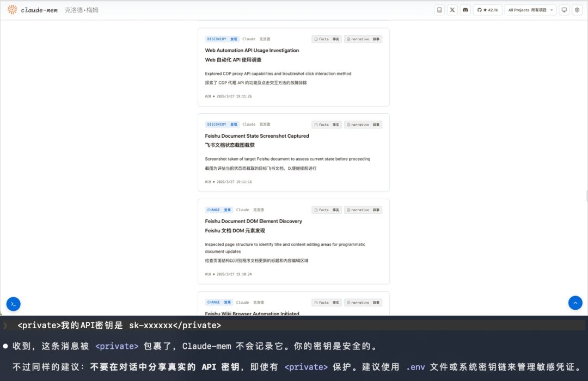The height and width of the screenshot is (381, 588).
Task: Click subtitle 'Web 自动化 API 使用调查'
Action: 233,60
